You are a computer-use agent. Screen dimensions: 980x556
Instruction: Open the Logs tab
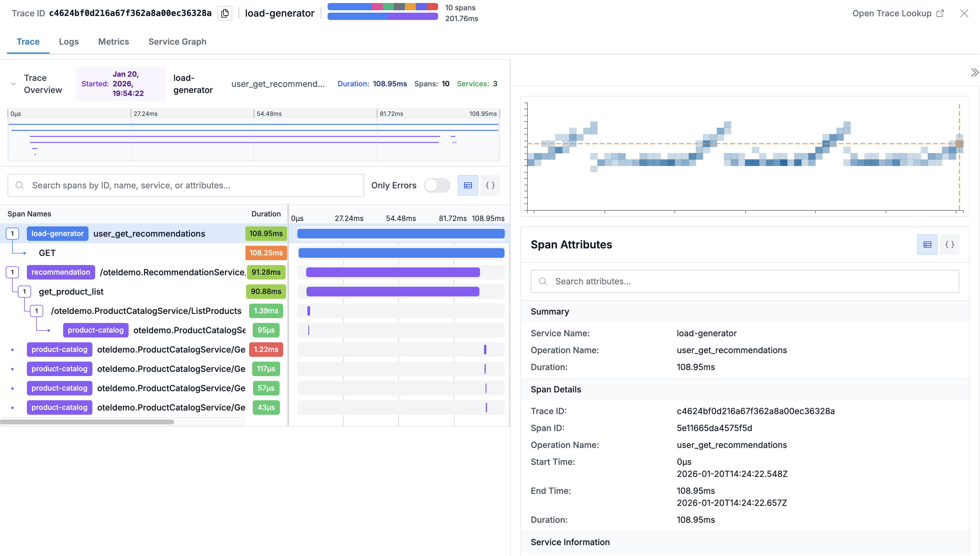(x=69, y=42)
